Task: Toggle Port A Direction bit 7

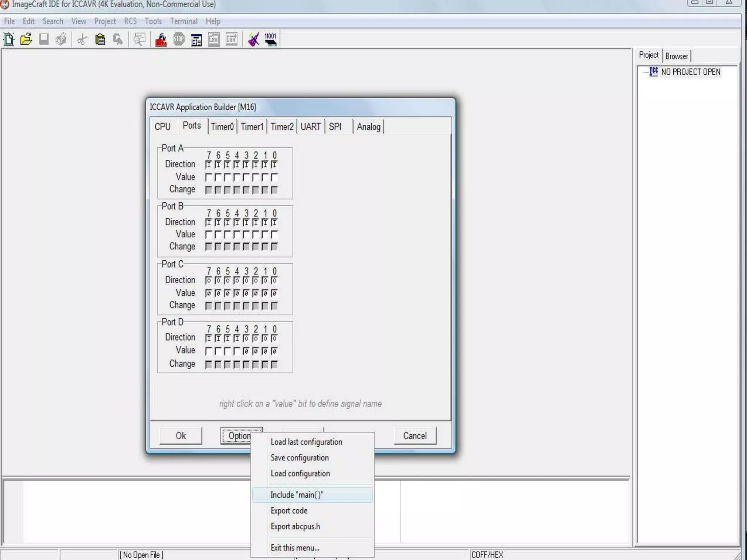Action: [208, 165]
